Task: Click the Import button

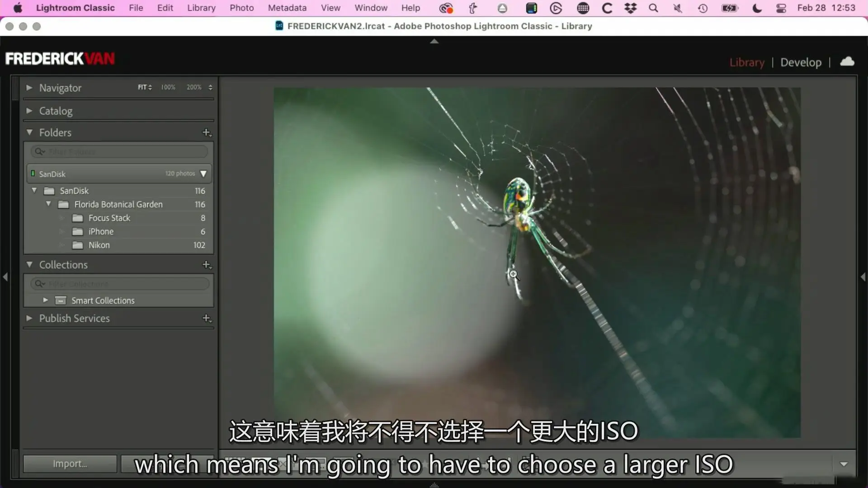Action: [x=70, y=464]
